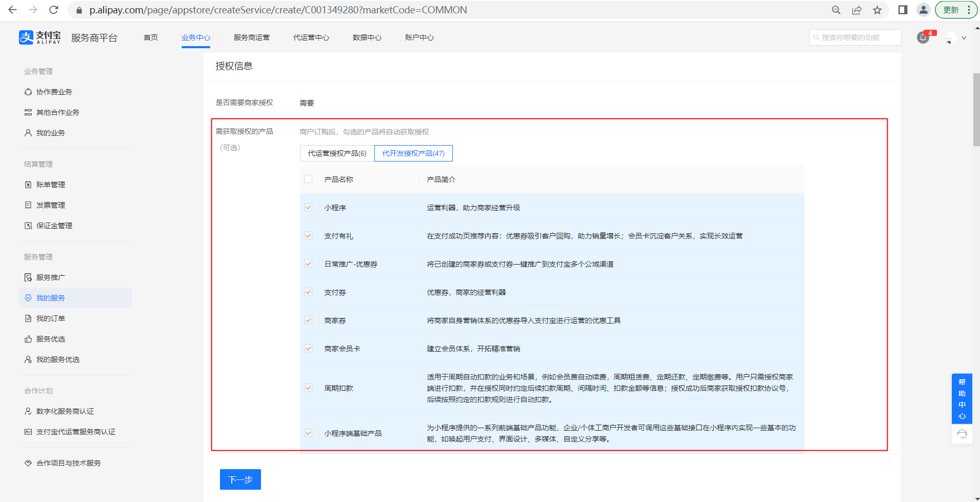Click the icon beside 服务推广
The image size is (980, 502).
(28, 277)
